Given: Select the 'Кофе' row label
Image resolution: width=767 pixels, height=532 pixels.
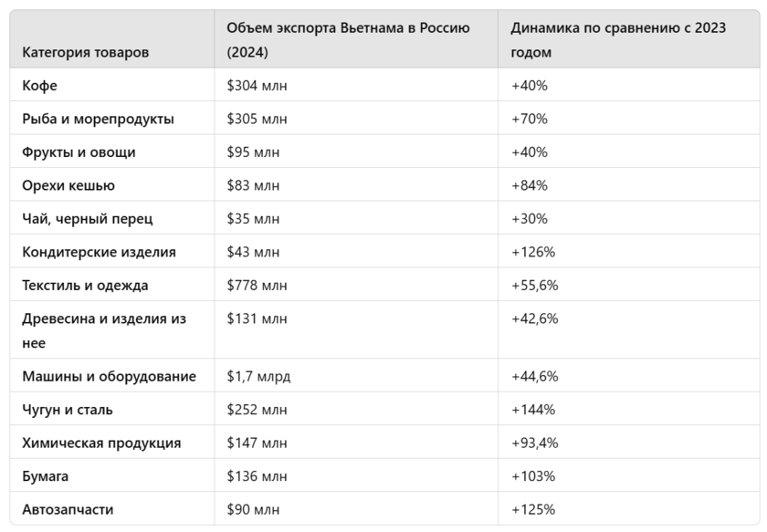Looking at the screenshot, I should [x=40, y=86].
